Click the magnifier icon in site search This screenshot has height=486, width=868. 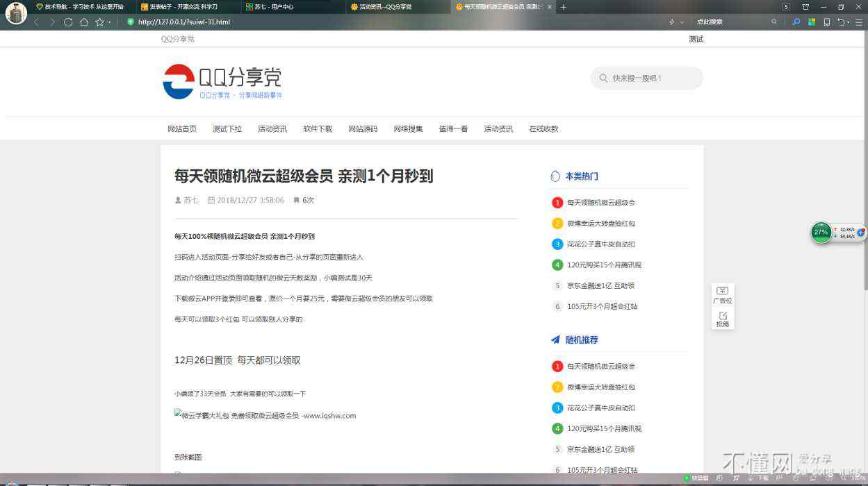point(603,78)
